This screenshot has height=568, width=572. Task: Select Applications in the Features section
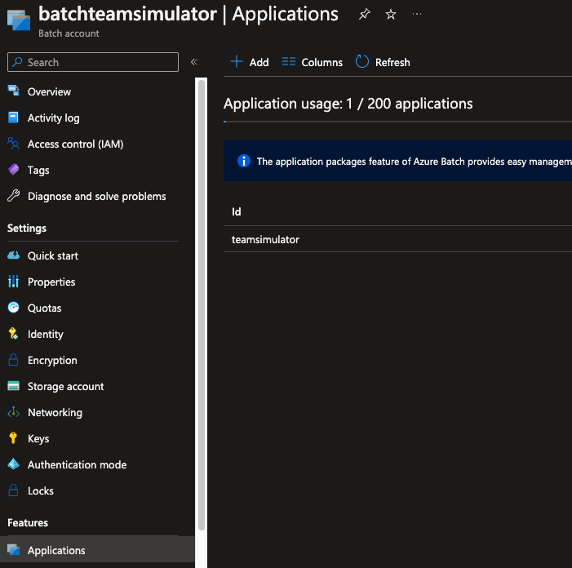pos(97,550)
